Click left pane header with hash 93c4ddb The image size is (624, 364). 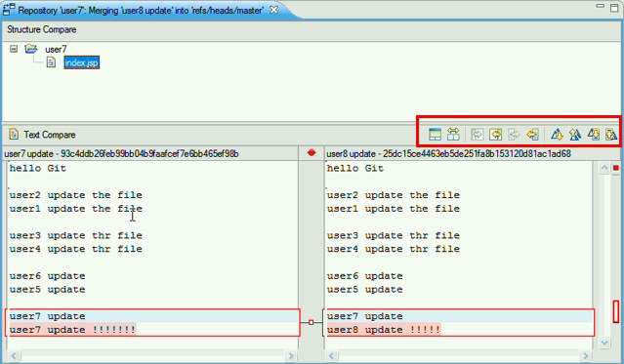121,154
